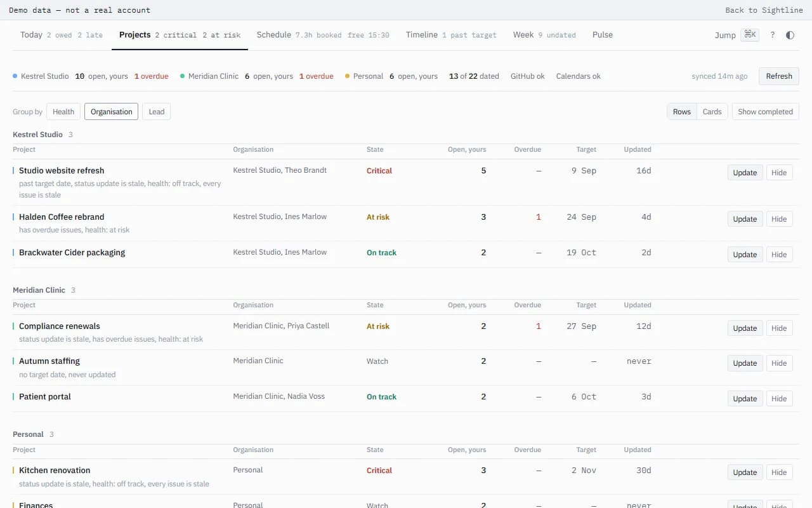Open Studio website refresh project

[x=62, y=171]
